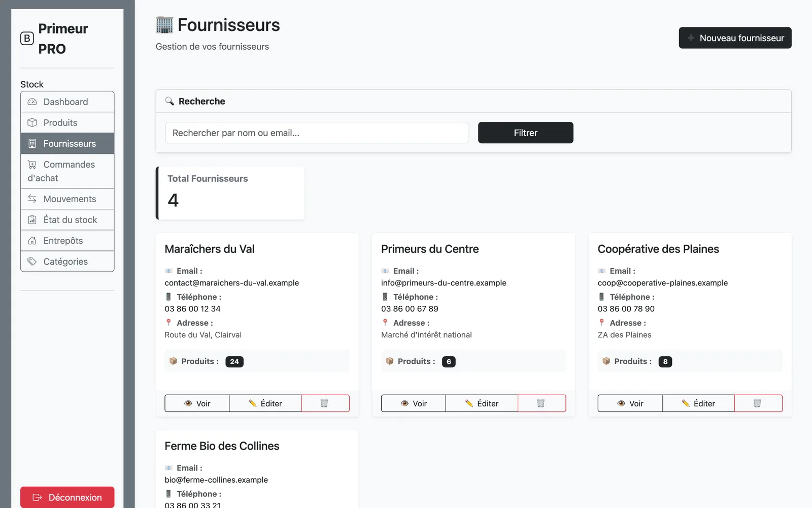Click the products count badge 24
The width and height of the screenshot is (812, 508).
point(234,362)
